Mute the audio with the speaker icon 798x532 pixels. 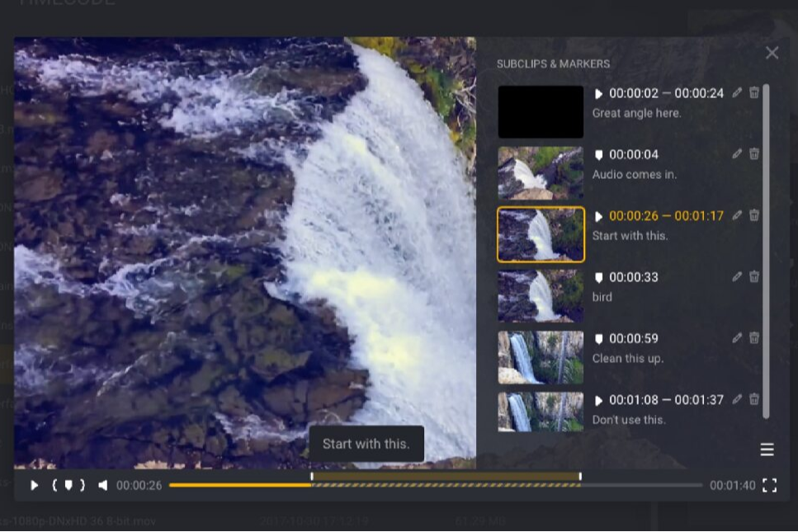point(102,485)
